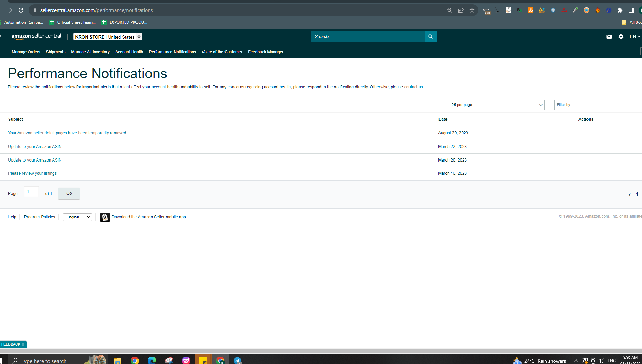This screenshot has width=642, height=364.
Task: Open the Help link in the footer
Action: point(12,217)
